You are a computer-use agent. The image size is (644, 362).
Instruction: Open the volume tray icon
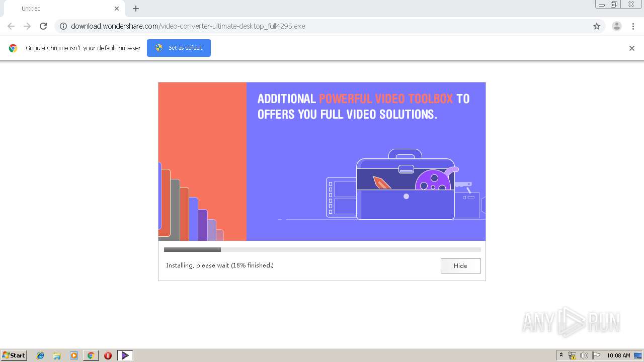[x=584, y=355]
